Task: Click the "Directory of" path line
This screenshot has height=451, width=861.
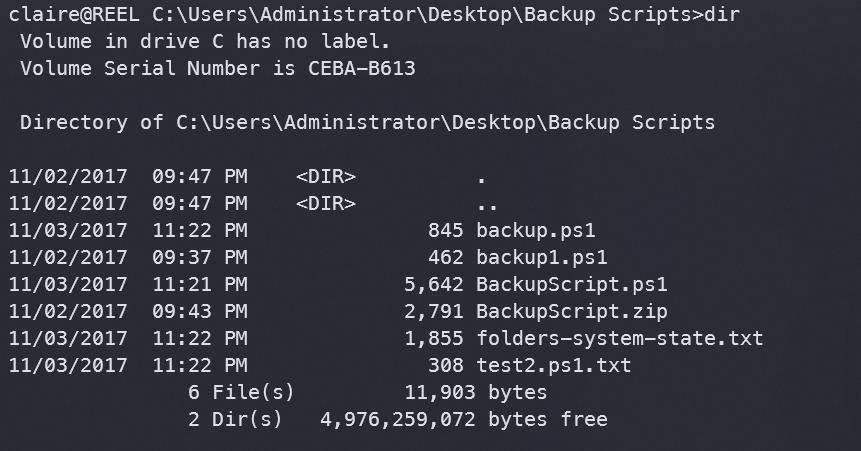Action: 368,123
